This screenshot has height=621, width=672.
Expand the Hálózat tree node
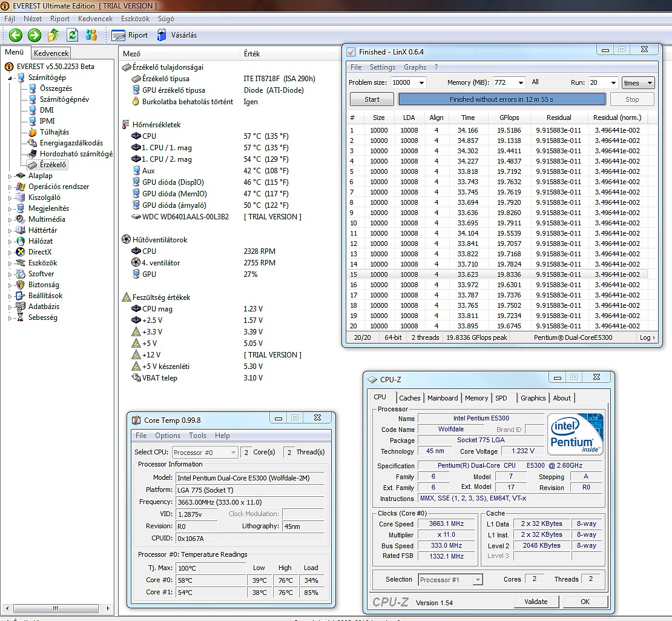(x=10, y=242)
